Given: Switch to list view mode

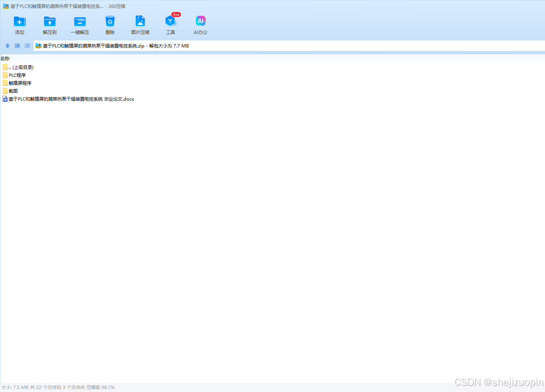Looking at the screenshot, I should pos(27,46).
